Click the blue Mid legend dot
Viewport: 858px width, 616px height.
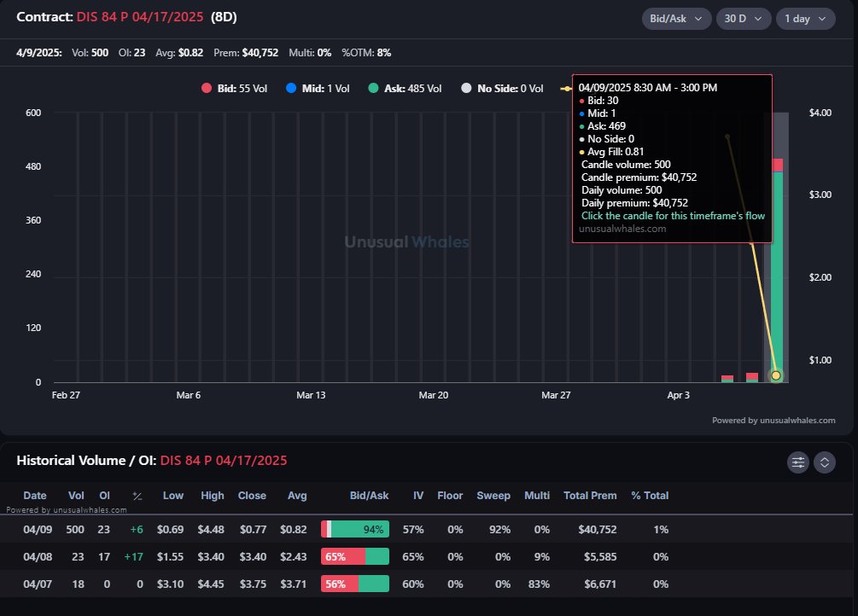[x=291, y=88]
